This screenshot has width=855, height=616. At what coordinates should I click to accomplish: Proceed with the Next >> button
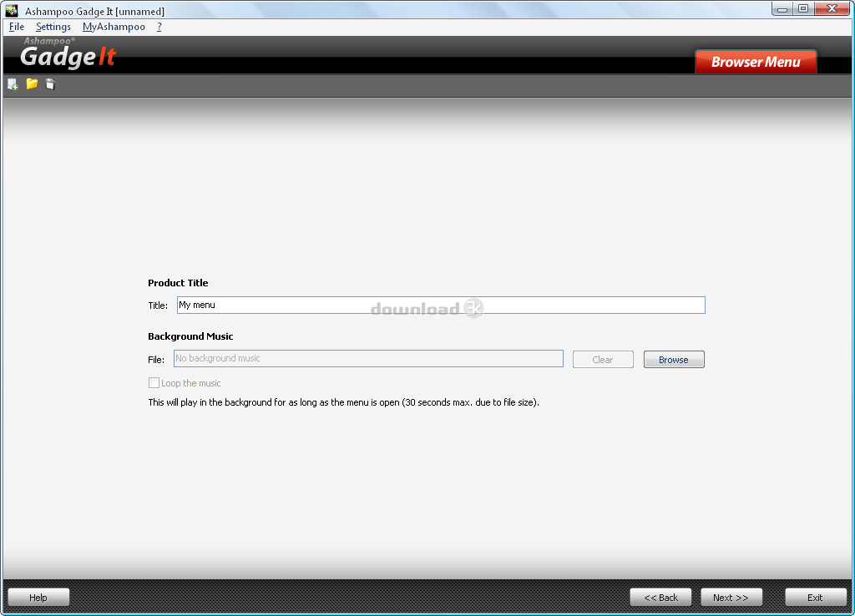(x=731, y=598)
